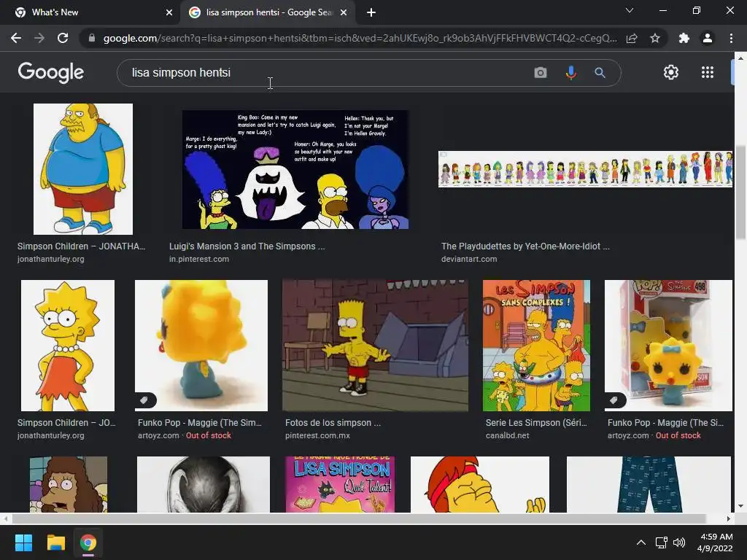Viewport: 747px width, 560px height.
Task: Open the Chrome extensions puzzle icon
Action: pyautogui.click(x=684, y=38)
